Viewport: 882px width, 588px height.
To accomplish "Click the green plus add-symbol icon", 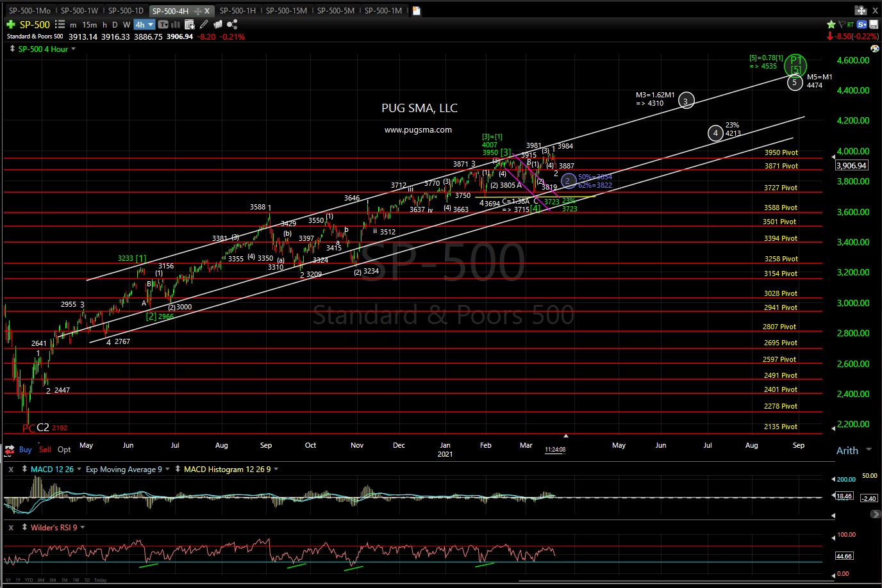I will [10, 24].
